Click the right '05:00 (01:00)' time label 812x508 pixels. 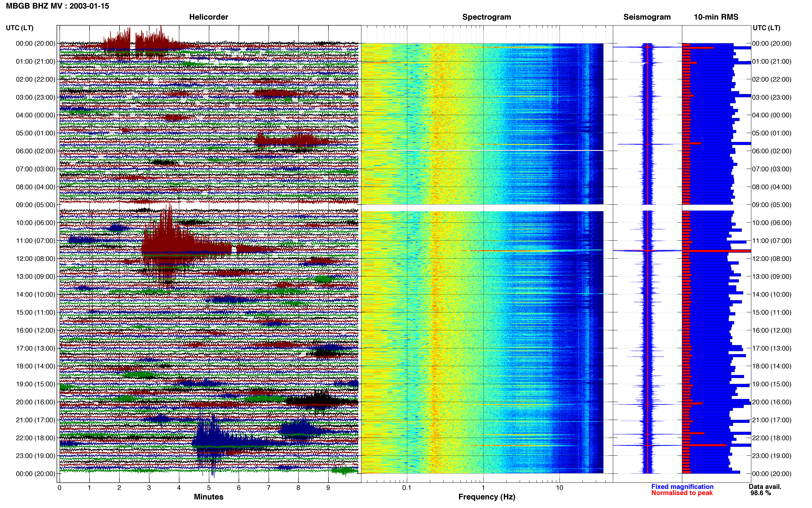[772, 133]
